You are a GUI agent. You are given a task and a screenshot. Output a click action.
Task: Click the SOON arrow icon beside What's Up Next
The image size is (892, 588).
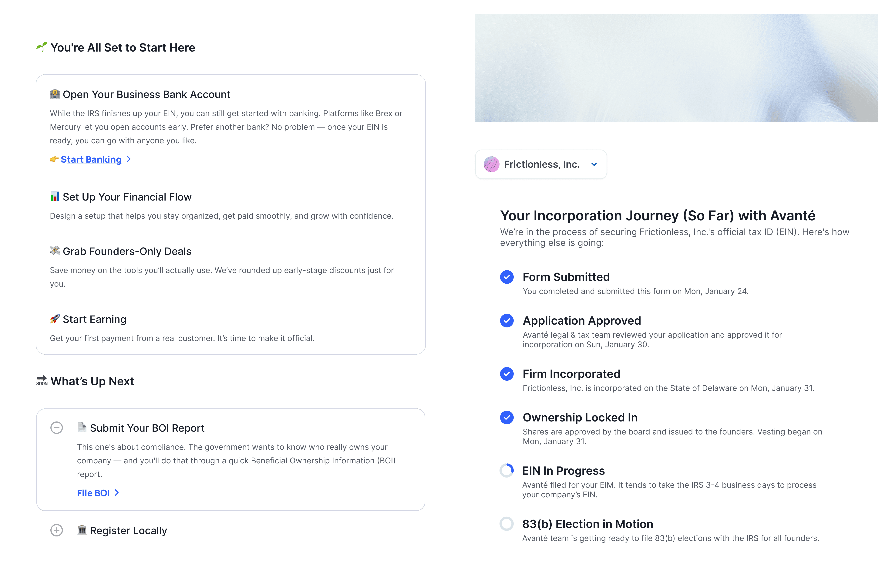(x=42, y=381)
